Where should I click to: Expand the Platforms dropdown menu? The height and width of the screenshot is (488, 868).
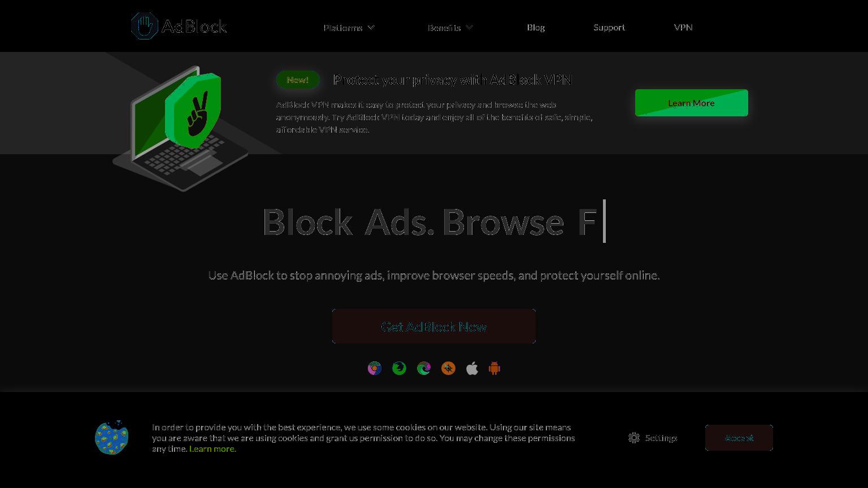click(x=349, y=27)
